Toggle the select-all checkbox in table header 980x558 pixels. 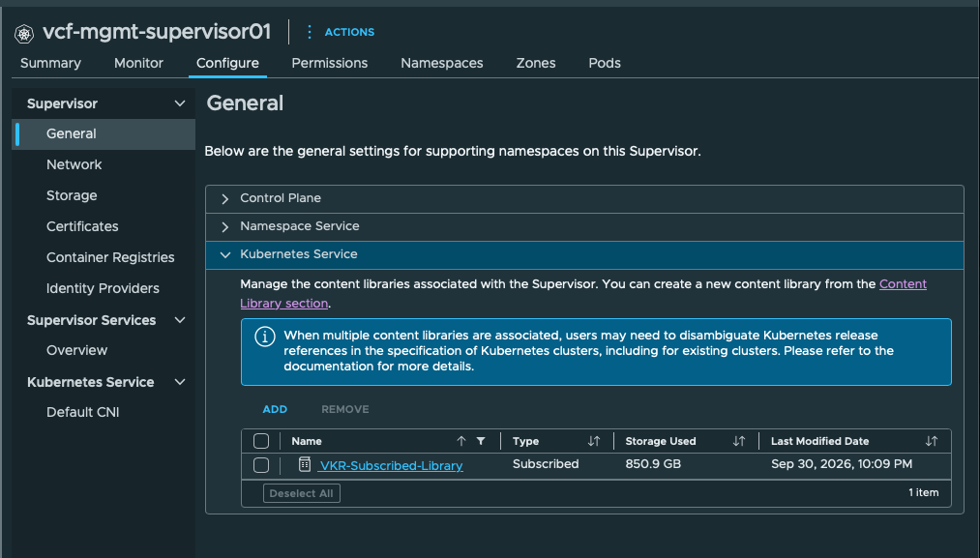click(x=261, y=441)
